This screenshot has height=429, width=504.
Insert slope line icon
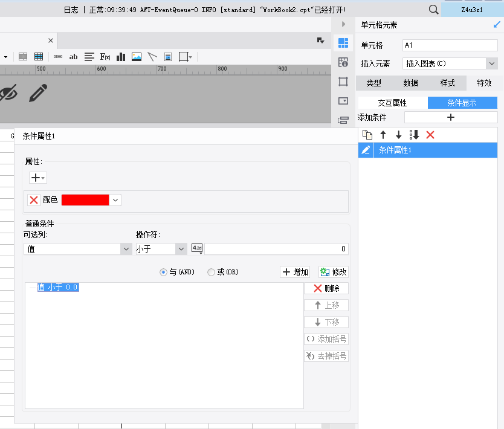(x=152, y=57)
